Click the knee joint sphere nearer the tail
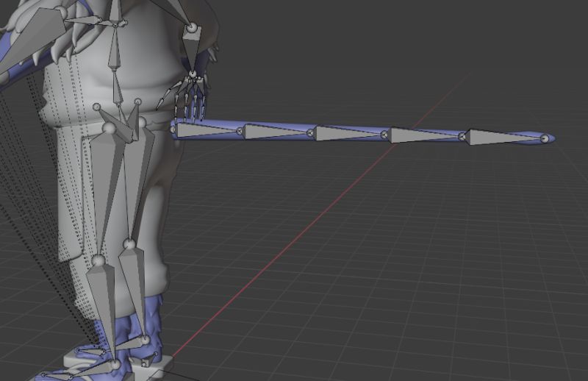The image size is (588, 381). click(x=129, y=245)
